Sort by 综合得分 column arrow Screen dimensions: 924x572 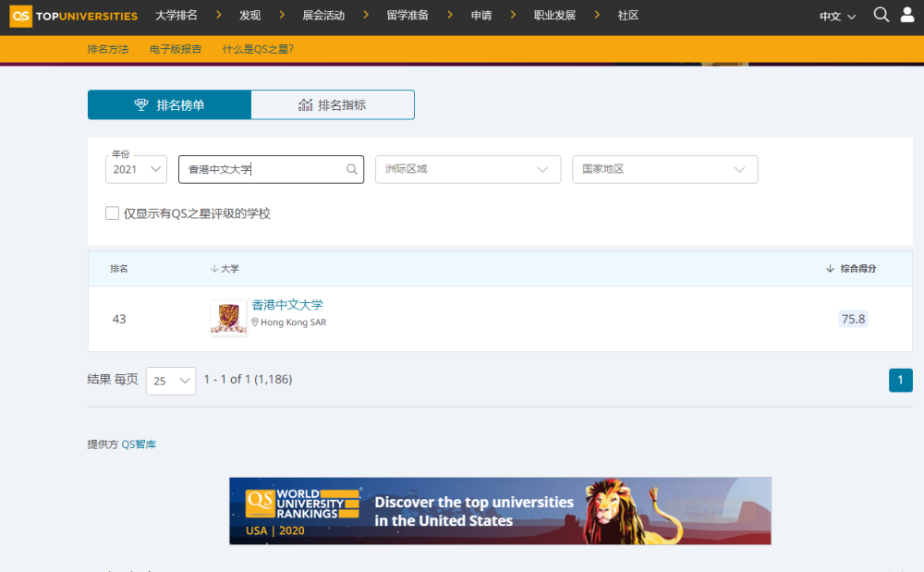coord(830,269)
